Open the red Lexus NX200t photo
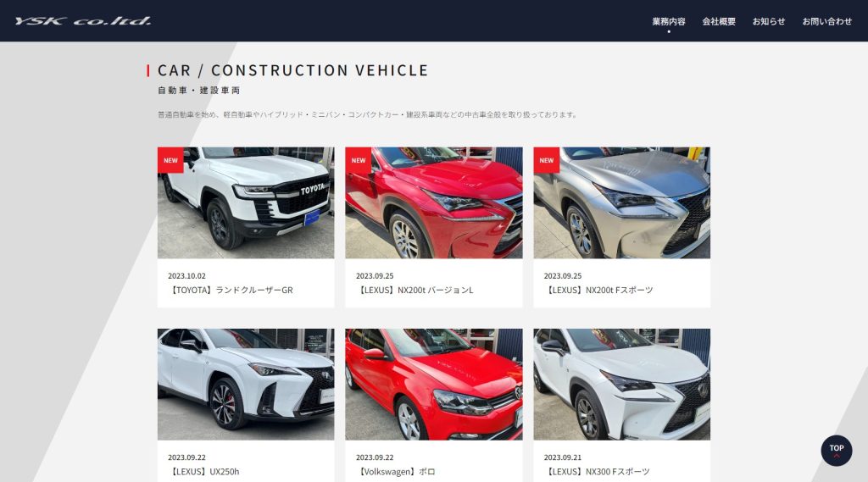The height and width of the screenshot is (482, 868). click(434, 202)
